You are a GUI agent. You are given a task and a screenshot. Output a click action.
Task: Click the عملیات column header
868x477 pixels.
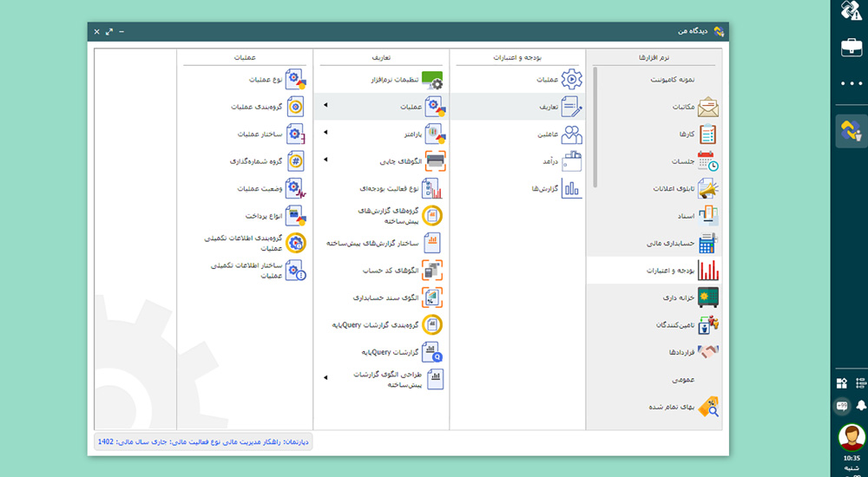click(244, 57)
